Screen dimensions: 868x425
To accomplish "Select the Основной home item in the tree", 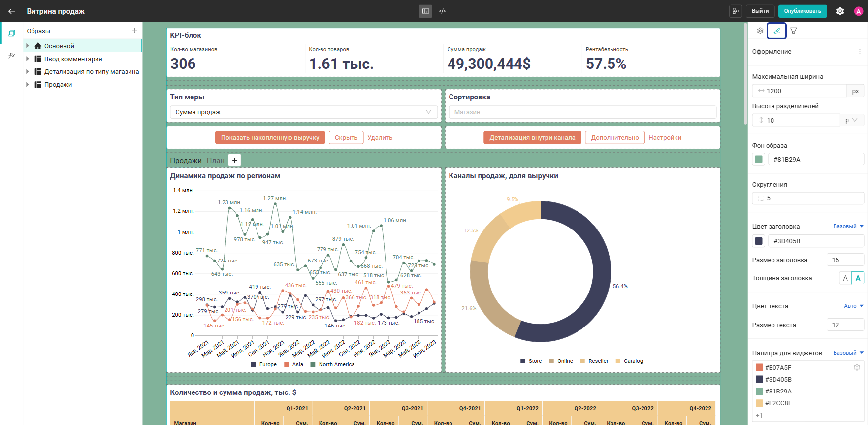I will [83, 46].
